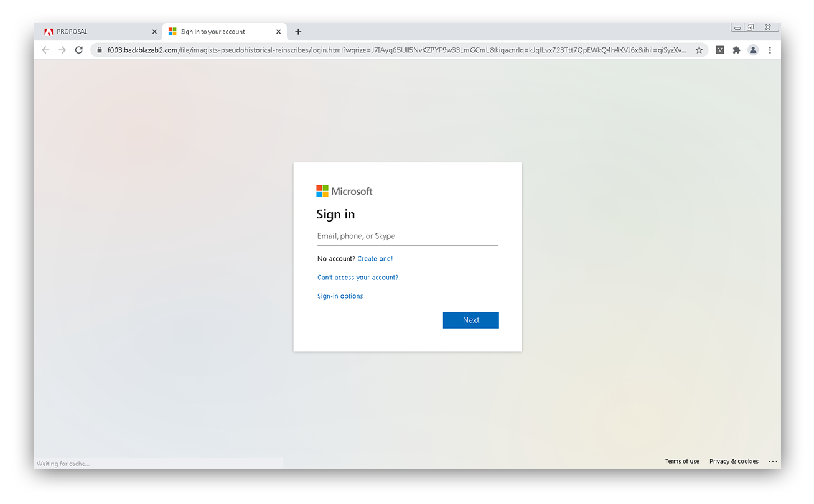This screenshot has width=814, height=504.
Task: Close the browser window
Action: click(768, 27)
